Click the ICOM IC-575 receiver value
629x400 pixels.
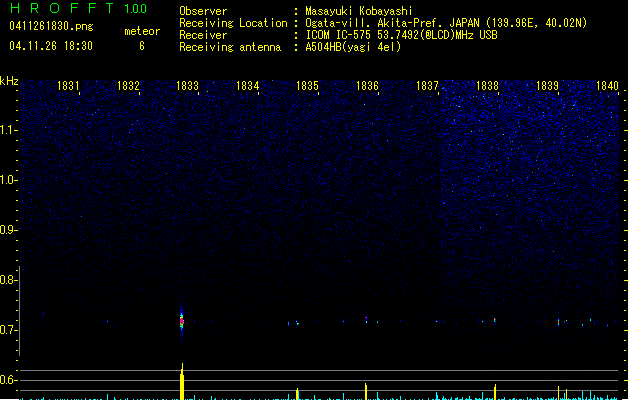click(402, 35)
